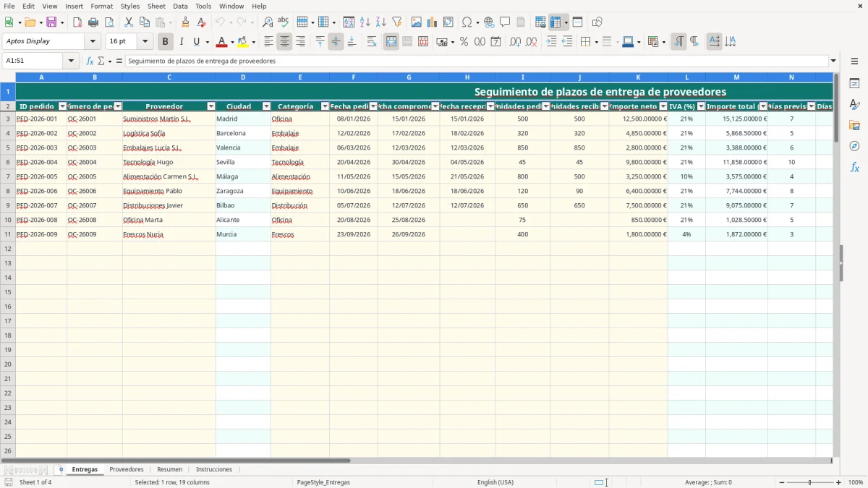868x488 pixels.
Task: Open Print Preview
Action: tap(109, 22)
